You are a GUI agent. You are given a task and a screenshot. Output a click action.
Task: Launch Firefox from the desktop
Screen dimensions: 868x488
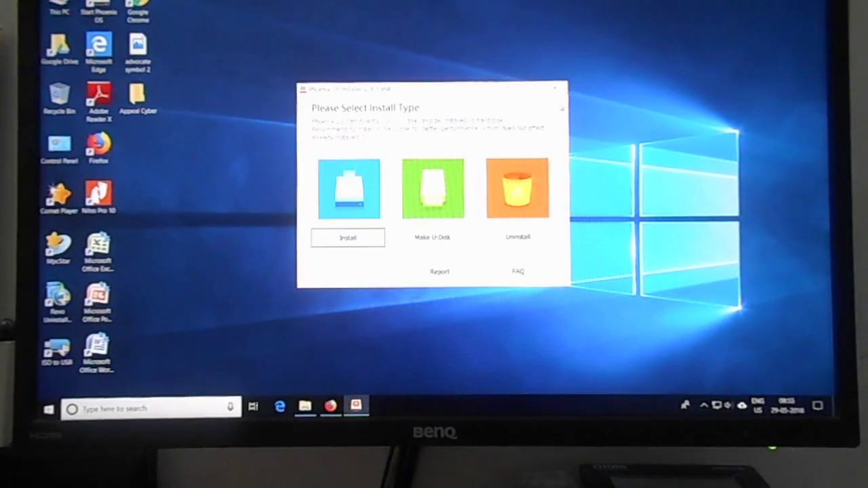pos(98,148)
